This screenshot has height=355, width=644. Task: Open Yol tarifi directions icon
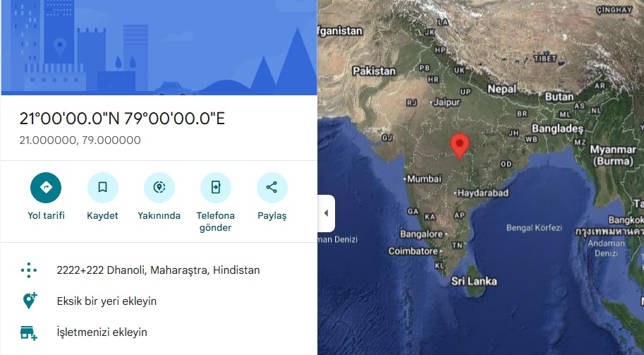(46, 188)
